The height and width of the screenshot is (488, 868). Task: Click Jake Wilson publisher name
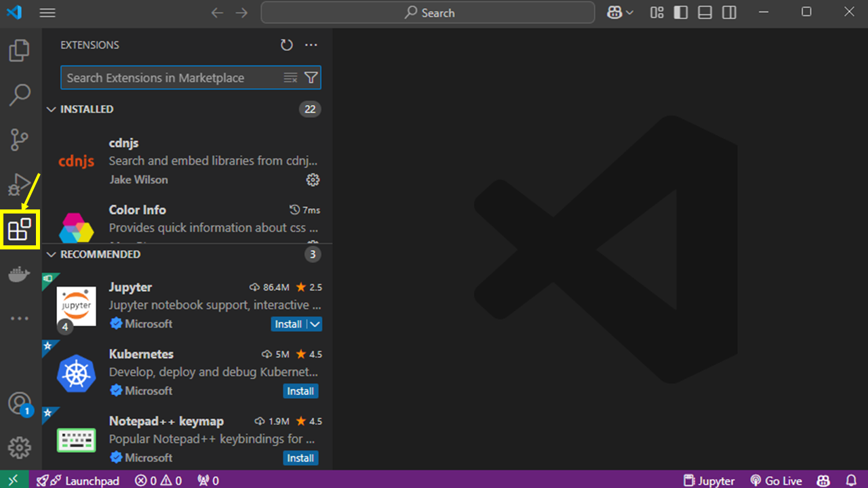coord(138,180)
